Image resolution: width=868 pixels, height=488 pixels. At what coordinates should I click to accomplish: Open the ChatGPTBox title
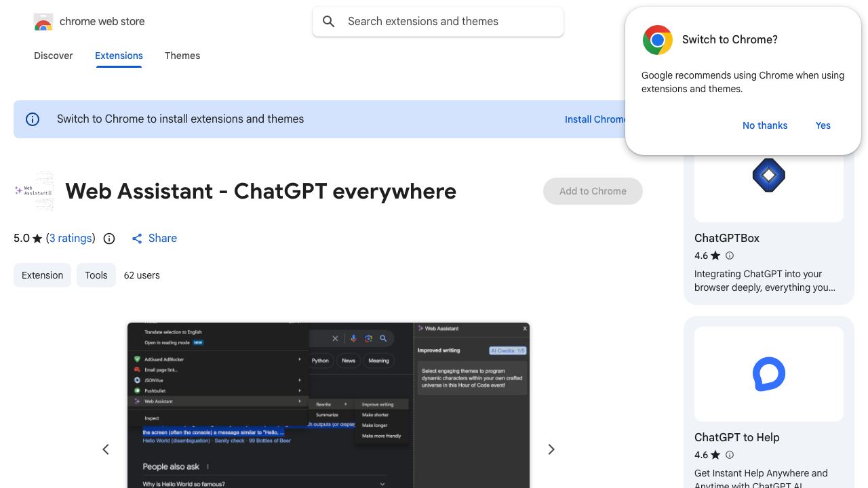point(727,239)
